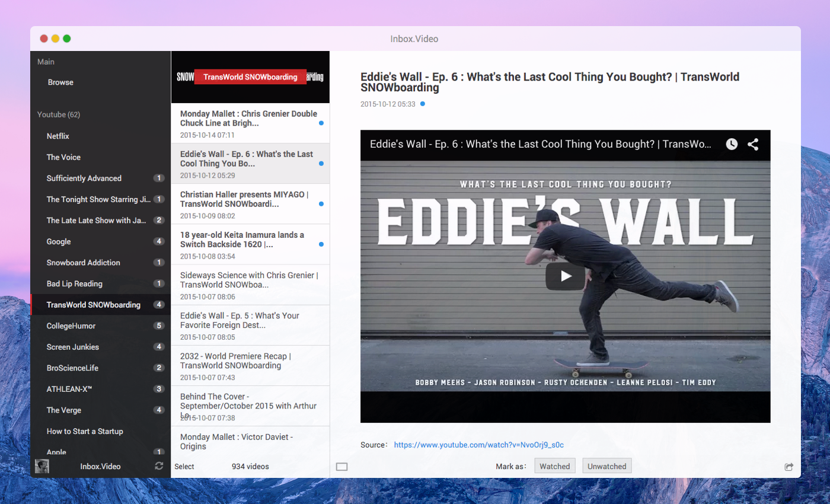Click the Inbox.Video label in sidebar footer
The height and width of the screenshot is (504, 830).
coord(100,467)
